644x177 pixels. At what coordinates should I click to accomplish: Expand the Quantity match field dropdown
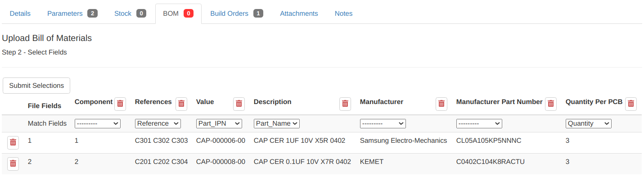pyautogui.click(x=589, y=123)
